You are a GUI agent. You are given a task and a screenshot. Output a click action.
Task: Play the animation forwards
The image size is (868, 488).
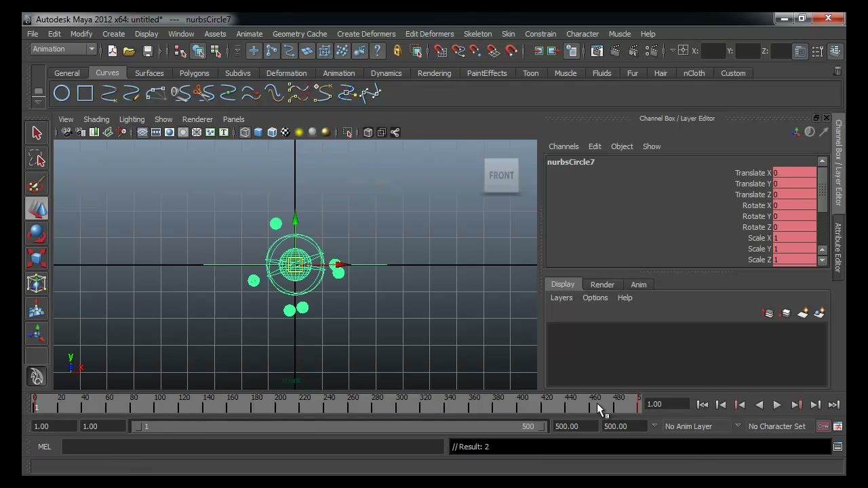[x=777, y=405]
